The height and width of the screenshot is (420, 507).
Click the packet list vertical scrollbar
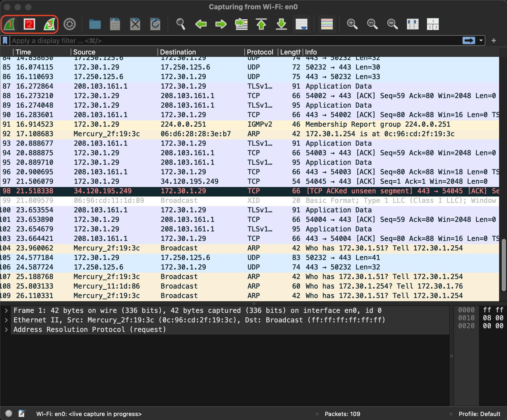pyautogui.click(x=504, y=264)
